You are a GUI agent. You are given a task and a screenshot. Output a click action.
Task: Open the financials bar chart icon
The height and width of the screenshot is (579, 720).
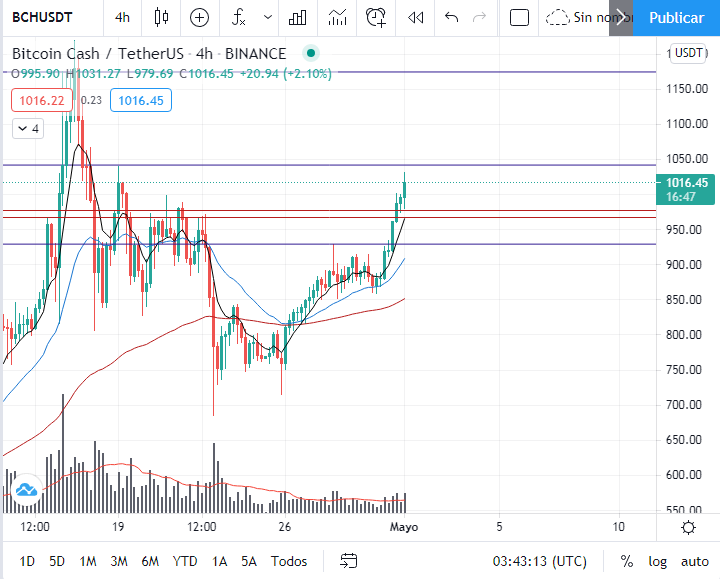(x=298, y=17)
